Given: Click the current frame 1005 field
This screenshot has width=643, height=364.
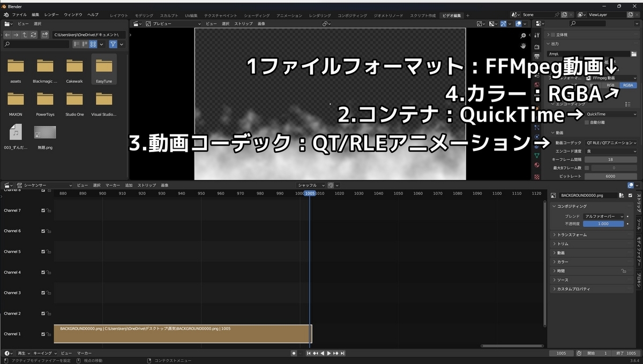Looking at the screenshot, I should coord(562,353).
